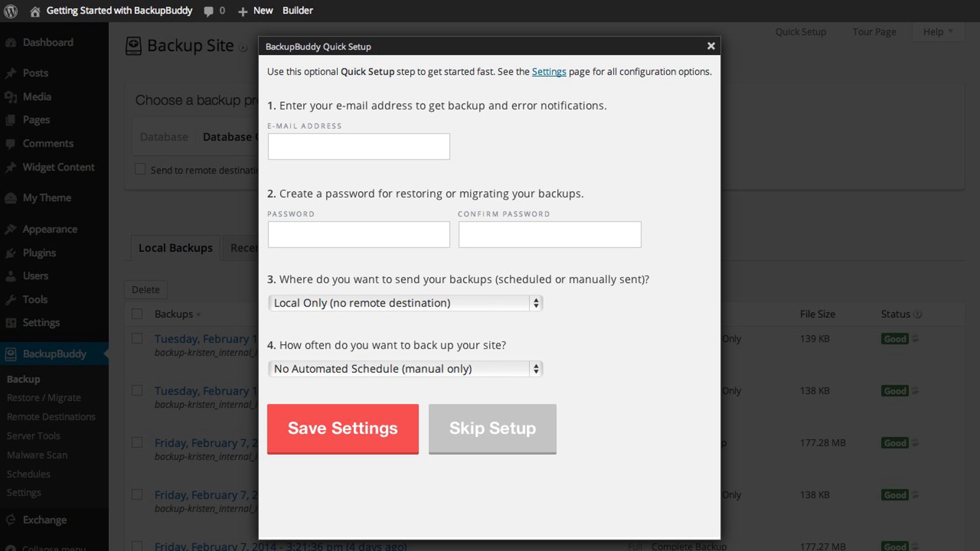Click the Users person icon

pos(11,276)
